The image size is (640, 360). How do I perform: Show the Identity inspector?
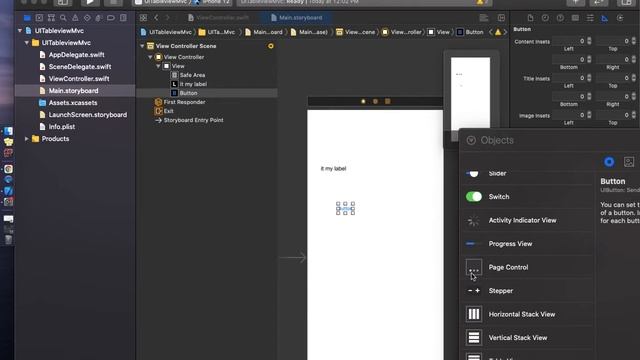(575, 18)
